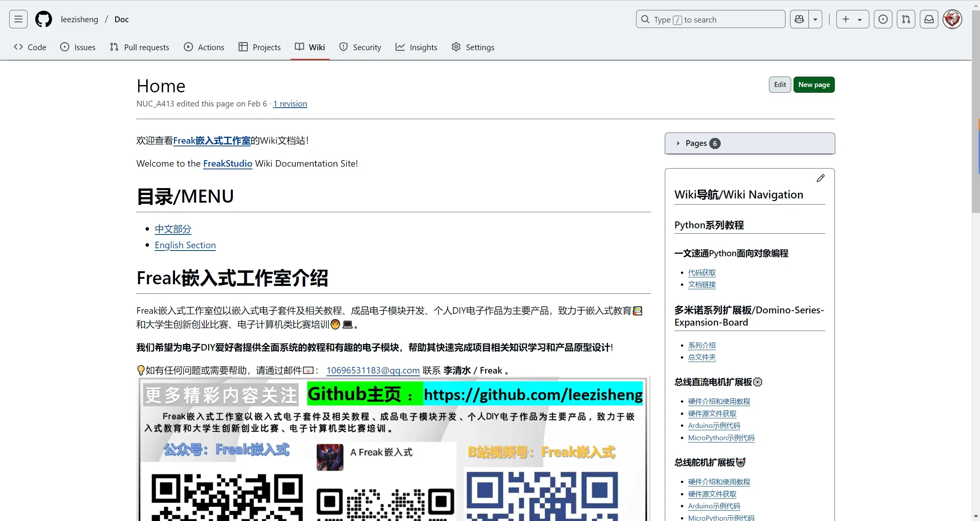This screenshot has height=521, width=980.
Task: Click the 多米诺系列扩展板 Domino-Series heading
Action: [749, 316]
